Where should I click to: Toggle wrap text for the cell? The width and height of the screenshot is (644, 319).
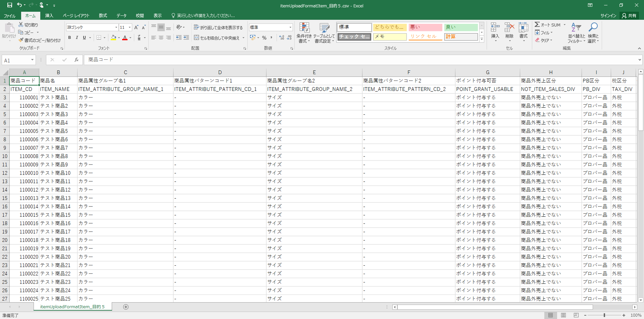pyautogui.click(x=218, y=27)
